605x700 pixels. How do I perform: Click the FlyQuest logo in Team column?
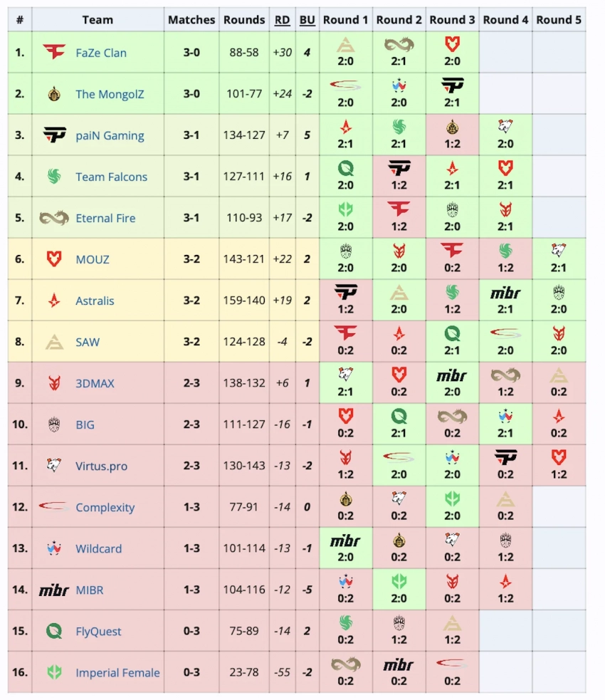54,631
